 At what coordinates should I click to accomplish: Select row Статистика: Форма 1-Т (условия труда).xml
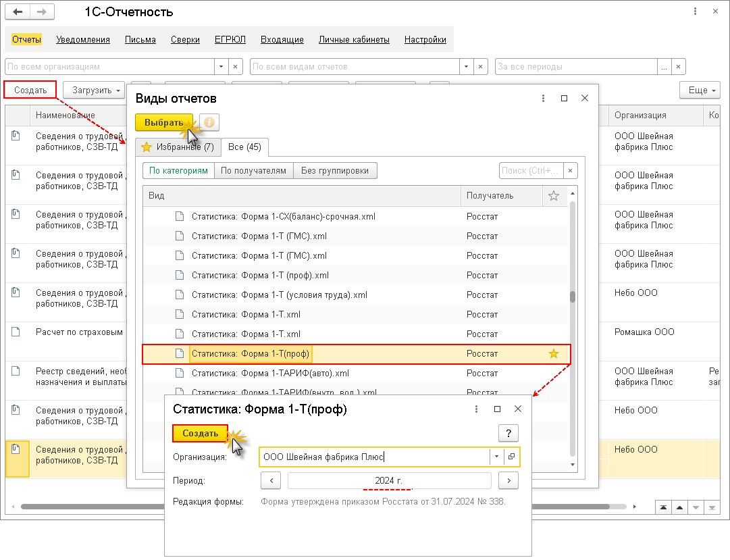tap(355, 295)
